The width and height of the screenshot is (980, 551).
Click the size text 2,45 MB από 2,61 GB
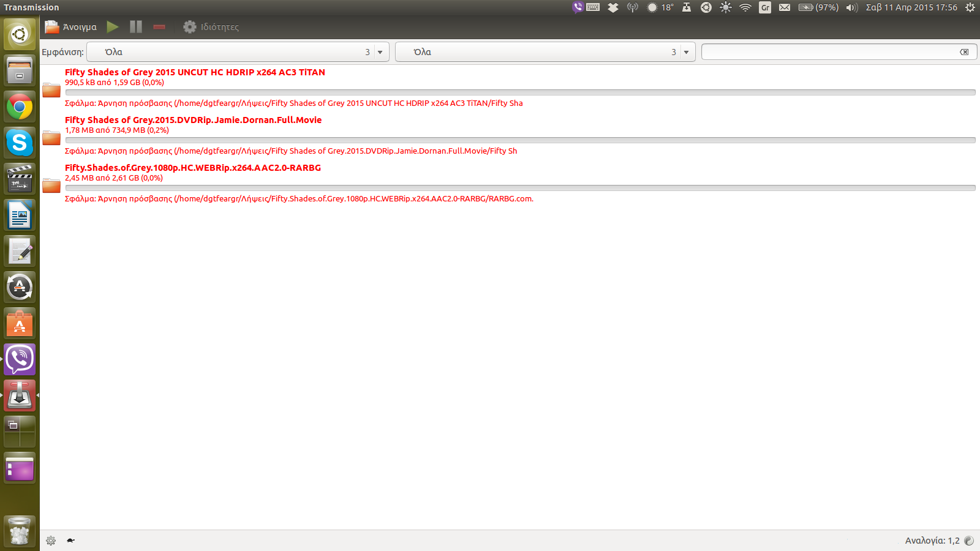click(114, 178)
